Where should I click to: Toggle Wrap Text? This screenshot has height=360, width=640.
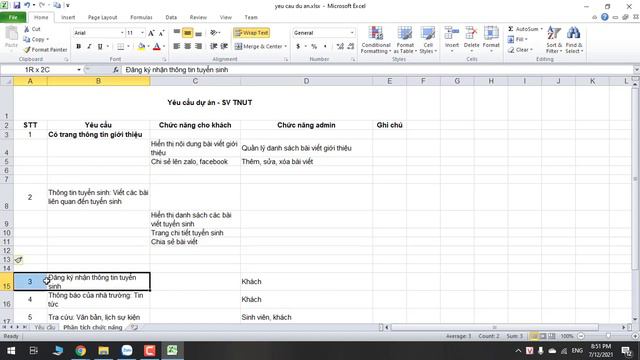[251, 33]
